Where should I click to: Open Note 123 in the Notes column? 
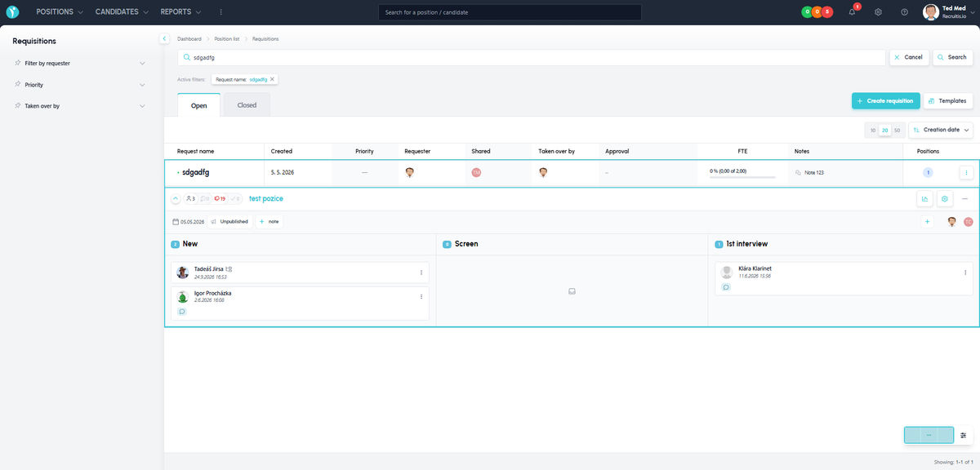point(809,173)
